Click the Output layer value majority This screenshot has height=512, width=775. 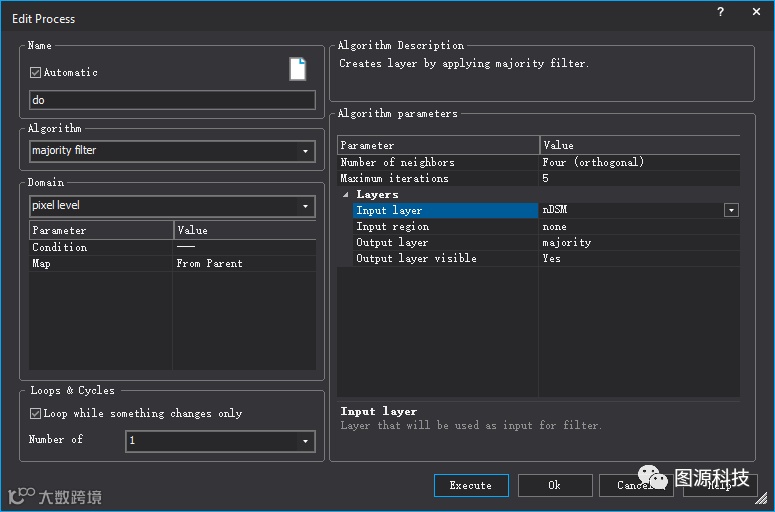[640, 242]
